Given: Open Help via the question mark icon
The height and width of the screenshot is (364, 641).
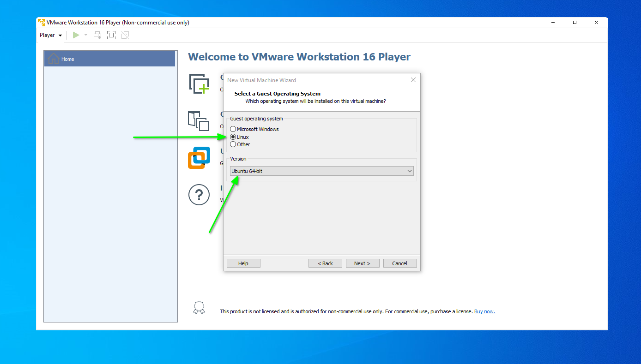Looking at the screenshot, I should (x=199, y=195).
